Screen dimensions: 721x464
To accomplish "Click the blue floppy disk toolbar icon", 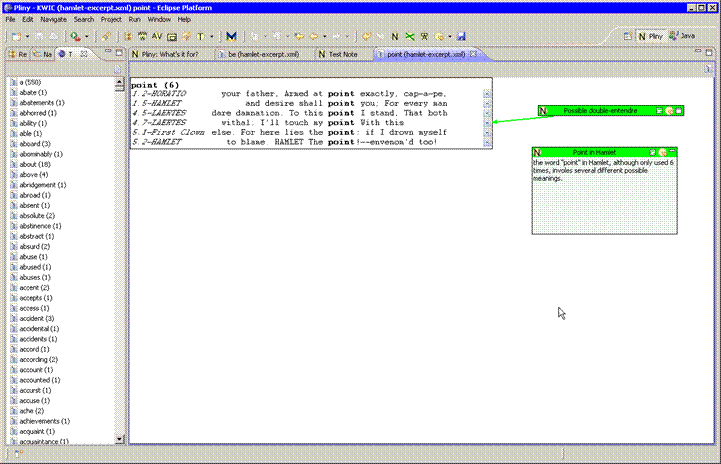I will [461, 36].
